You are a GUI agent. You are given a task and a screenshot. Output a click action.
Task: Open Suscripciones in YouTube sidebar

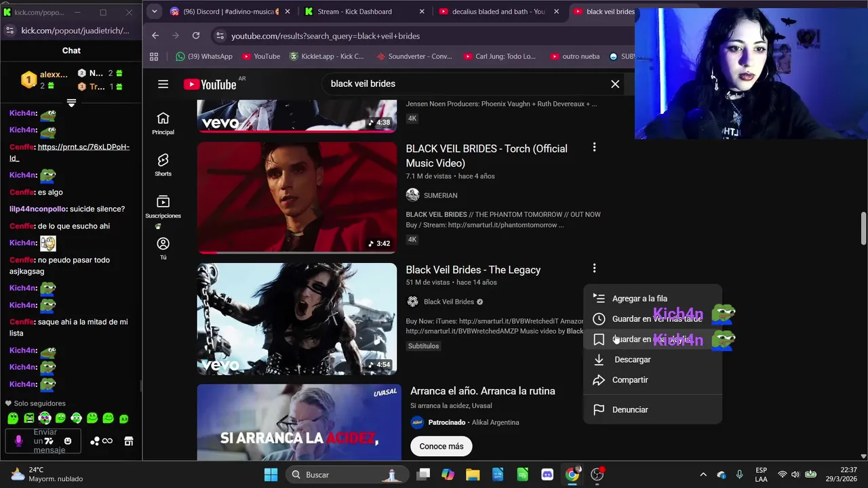(163, 207)
